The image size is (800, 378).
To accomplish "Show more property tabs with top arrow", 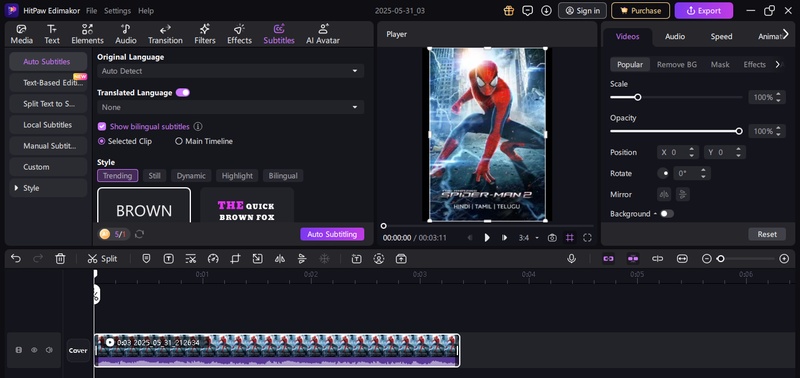I will click(785, 33).
